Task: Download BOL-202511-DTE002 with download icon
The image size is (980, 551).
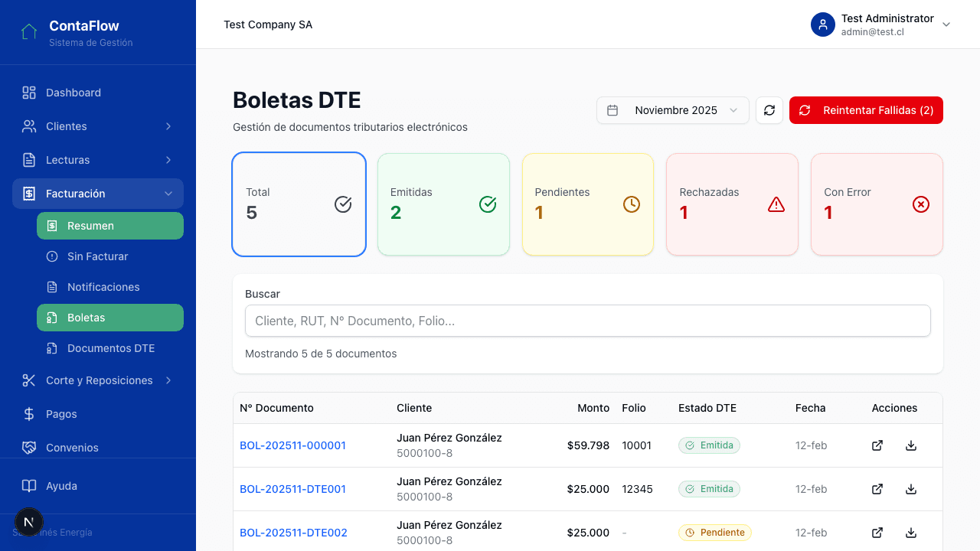Action: point(911,533)
